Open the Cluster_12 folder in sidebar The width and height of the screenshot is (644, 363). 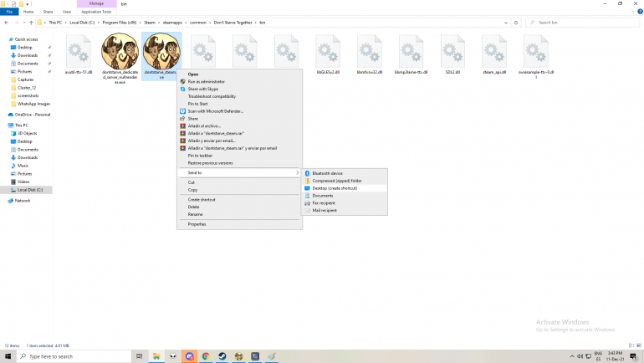27,88
